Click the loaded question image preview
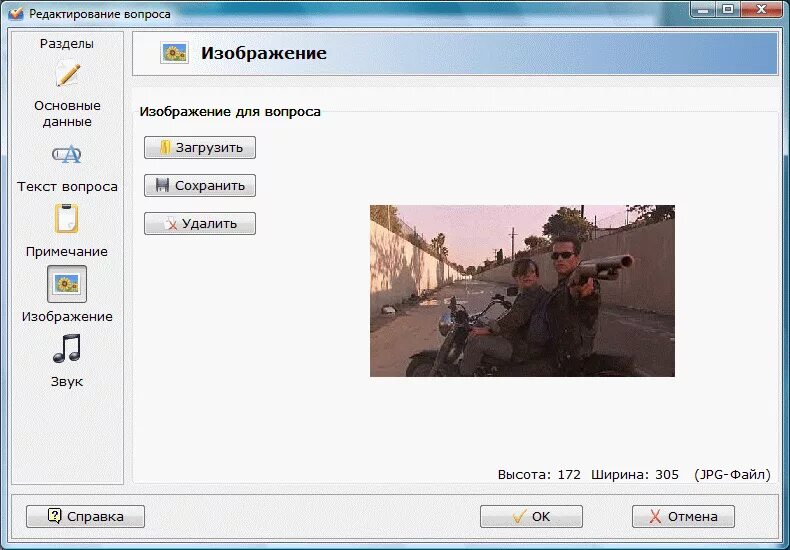This screenshot has height=550, width=790. pos(522,291)
